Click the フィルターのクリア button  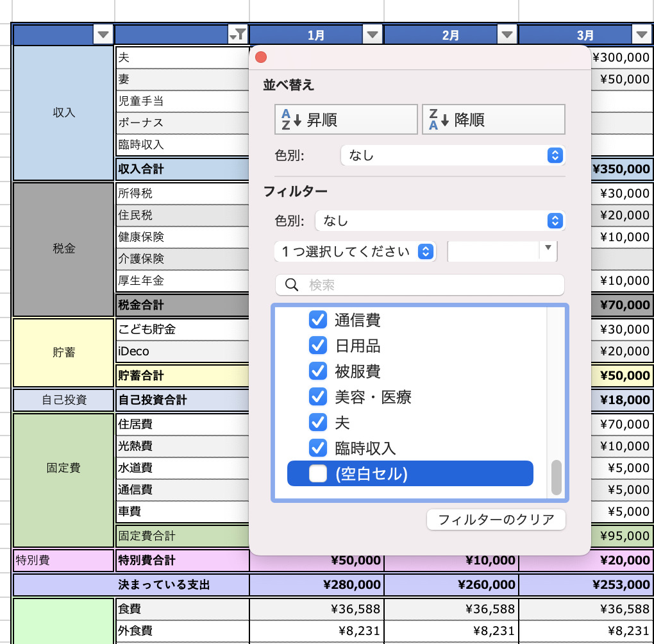(x=496, y=520)
